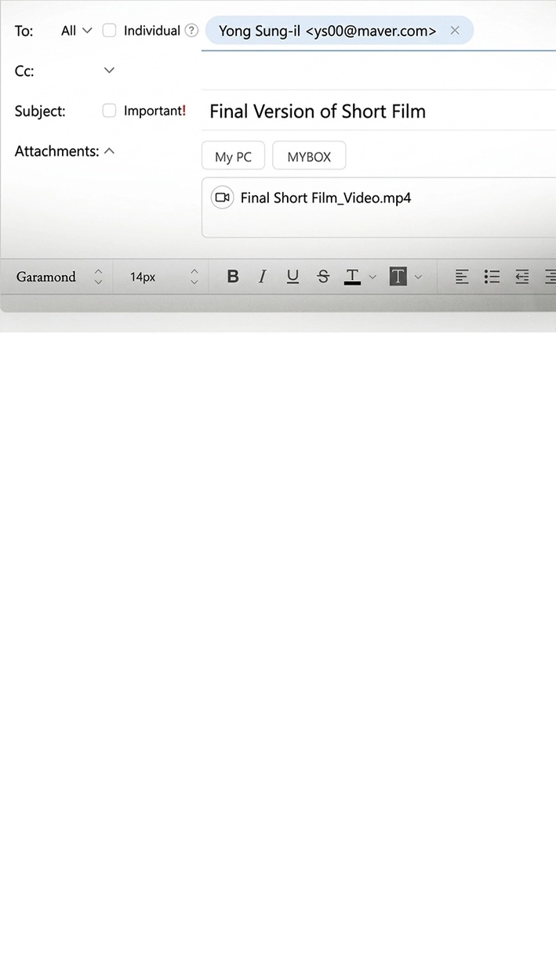Click the cut-off indent icon at toolbar edge
This screenshot has height=980, width=556.
(551, 277)
